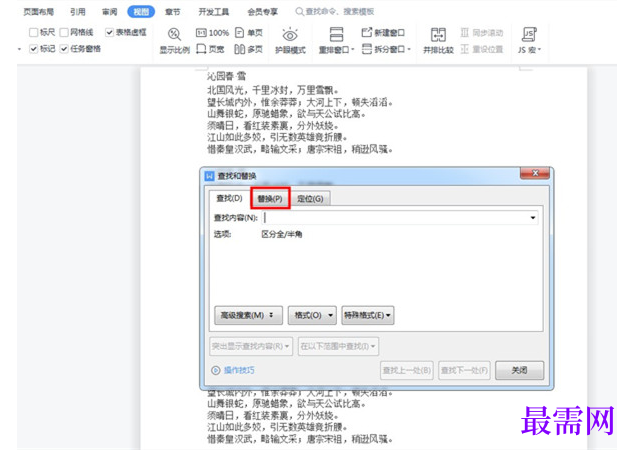Open the chapter (章节) tab
633x452 pixels.
tap(173, 12)
